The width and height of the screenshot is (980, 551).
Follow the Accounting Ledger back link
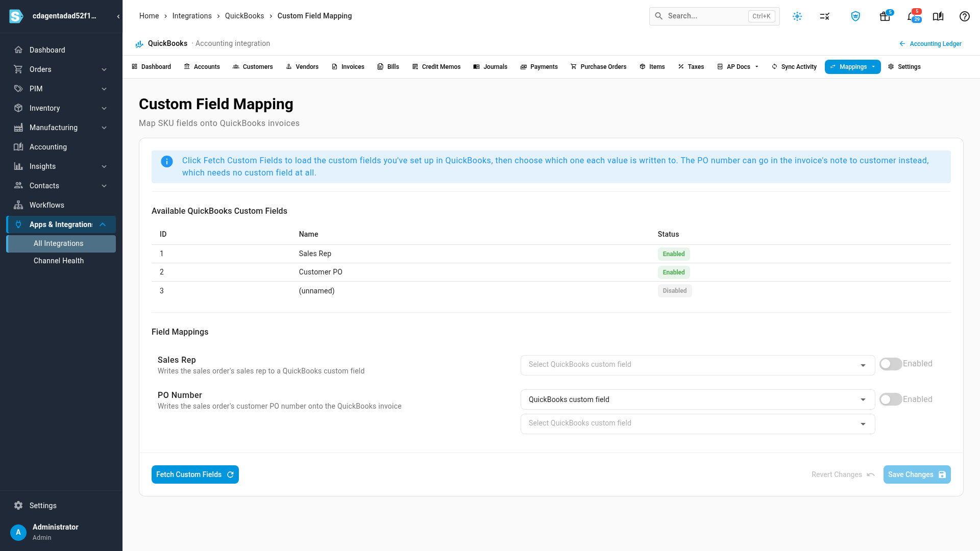(930, 44)
